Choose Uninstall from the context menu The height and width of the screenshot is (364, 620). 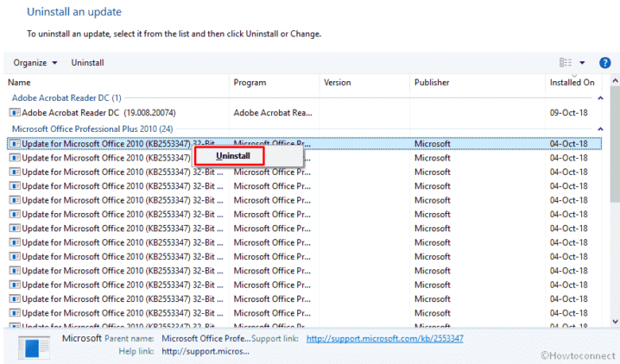[233, 156]
